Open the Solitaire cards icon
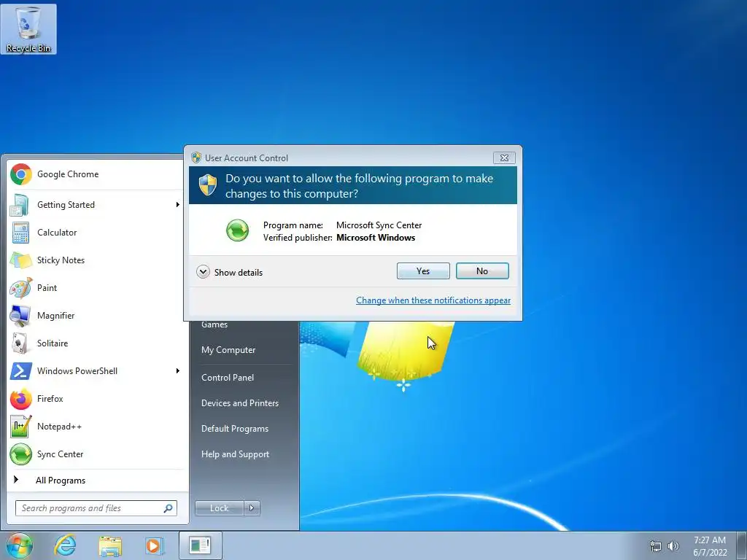 click(20, 343)
